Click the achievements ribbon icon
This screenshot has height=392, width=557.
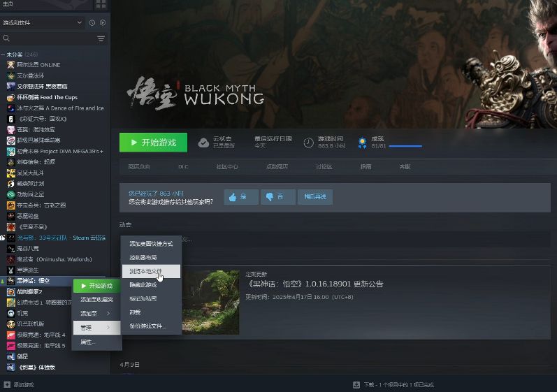[362, 143]
